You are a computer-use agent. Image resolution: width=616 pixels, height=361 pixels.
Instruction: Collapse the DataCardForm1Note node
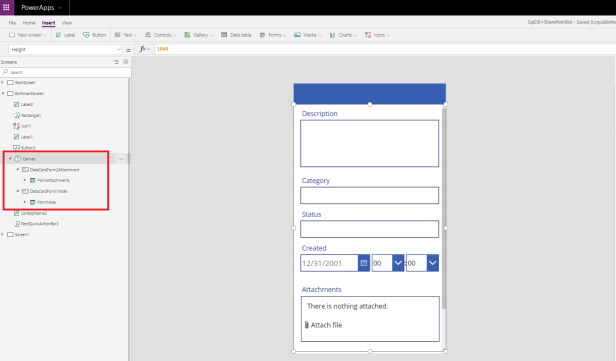pos(18,191)
